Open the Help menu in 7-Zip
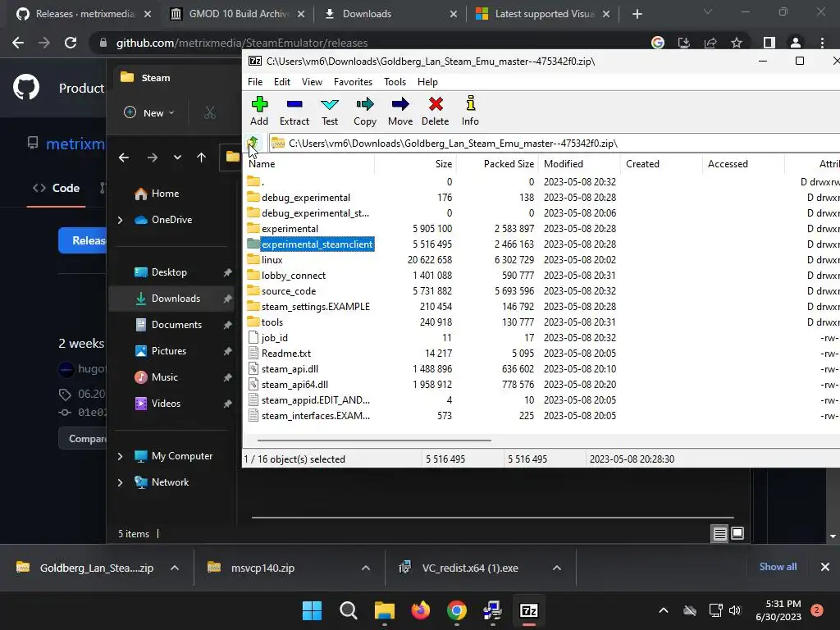The width and height of the screenshot is (840, 630). pyautogui.click(x=427, y=82)
